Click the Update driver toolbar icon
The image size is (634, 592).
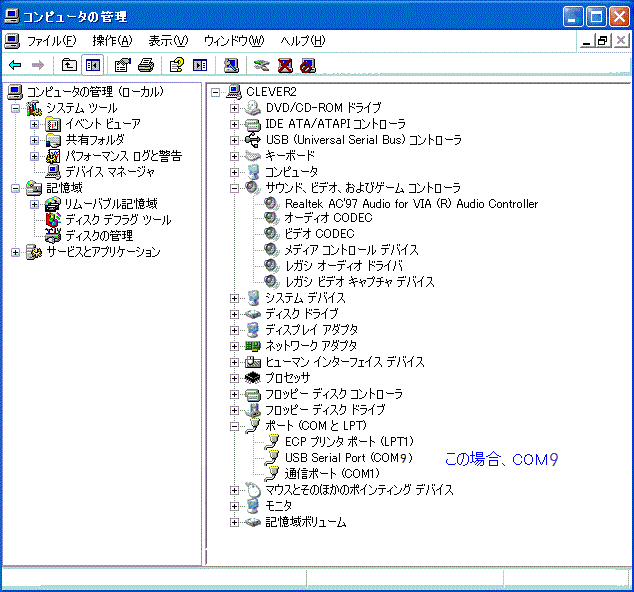261,65
